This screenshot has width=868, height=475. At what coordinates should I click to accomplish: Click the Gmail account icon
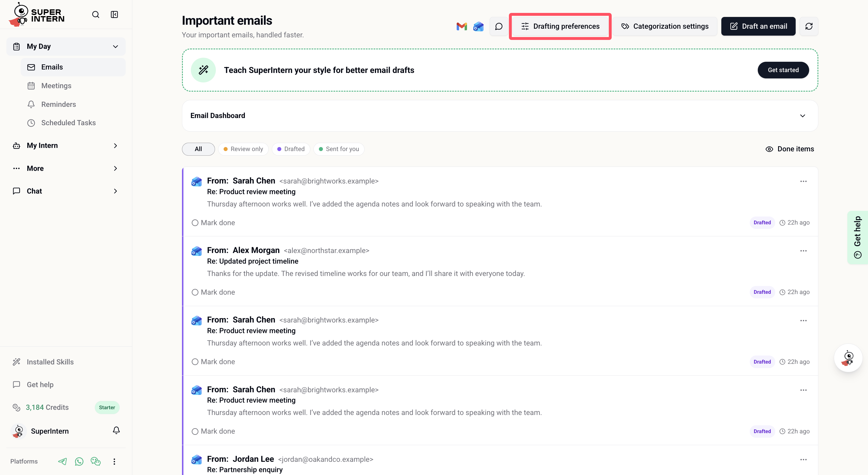462,26
